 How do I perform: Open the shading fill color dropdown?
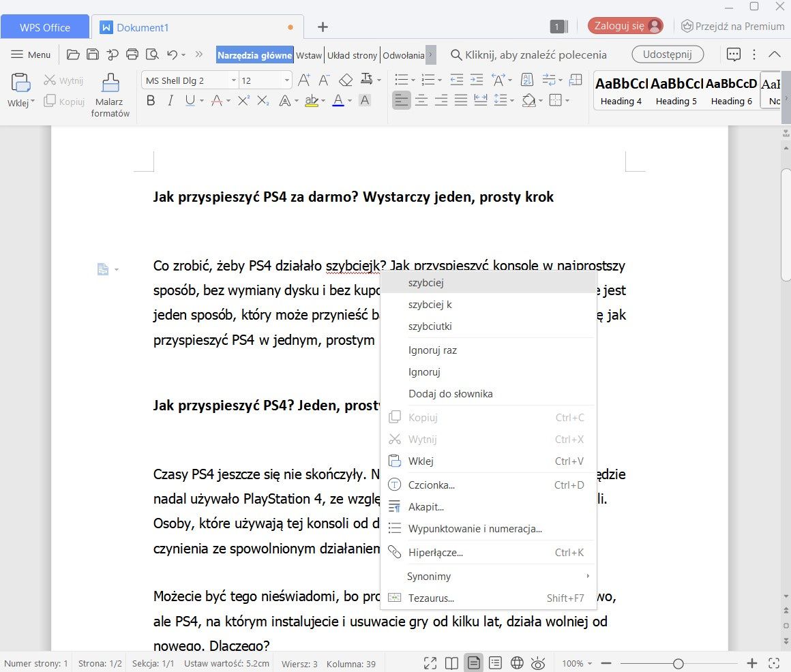click(541, 101)
